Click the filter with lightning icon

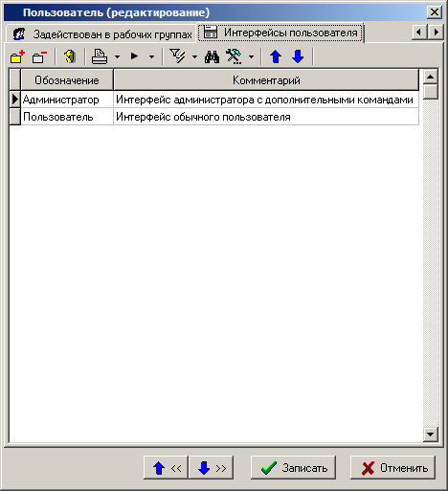click(177, 56)
